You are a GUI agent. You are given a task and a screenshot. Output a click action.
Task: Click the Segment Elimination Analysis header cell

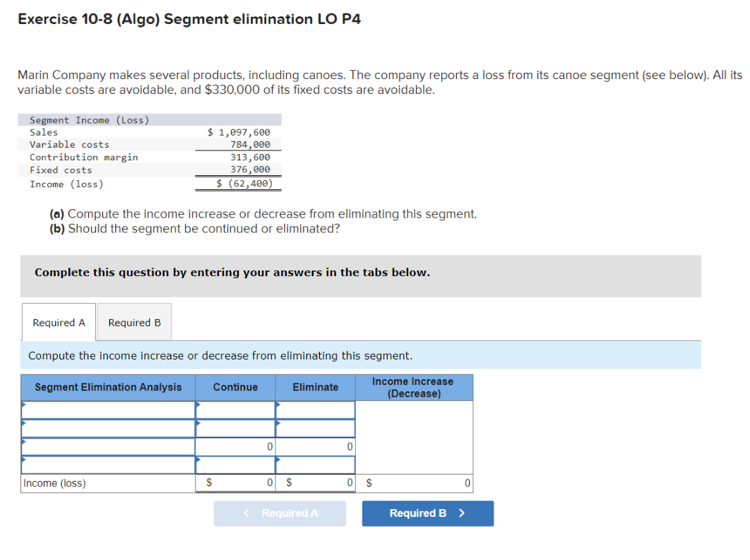[107, 387]
